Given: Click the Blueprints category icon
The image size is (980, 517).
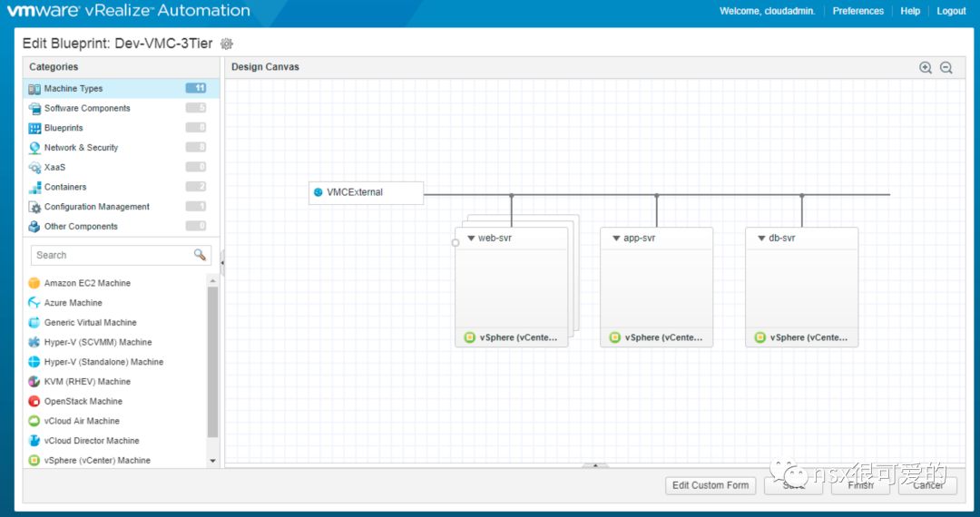Looking at the screenshot, I should click(x=34, y=128).
